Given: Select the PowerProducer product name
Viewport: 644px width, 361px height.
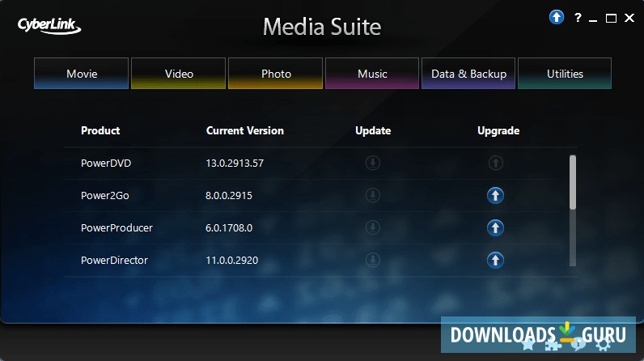Looking at the screenshot, I should tap(117, 227).
